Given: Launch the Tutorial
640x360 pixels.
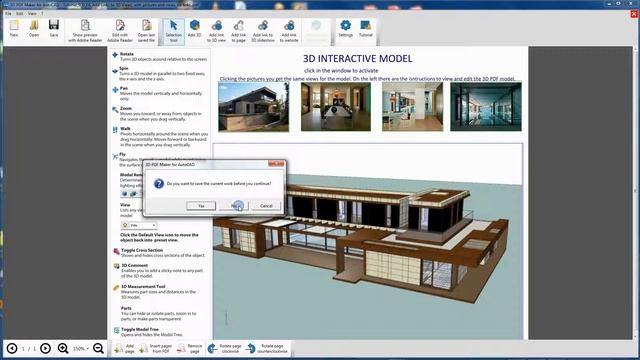Looking at the screenshot, I should point(366,29).
